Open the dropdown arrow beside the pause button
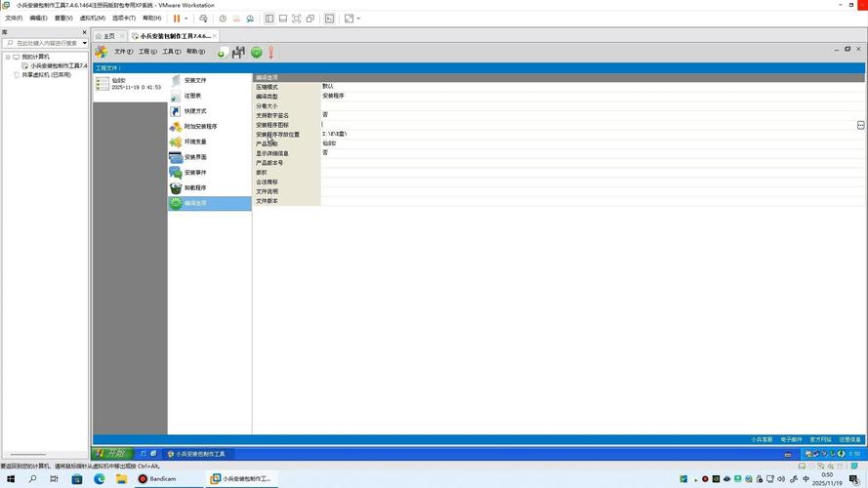 pyautogui.click(x=186, y=19)
